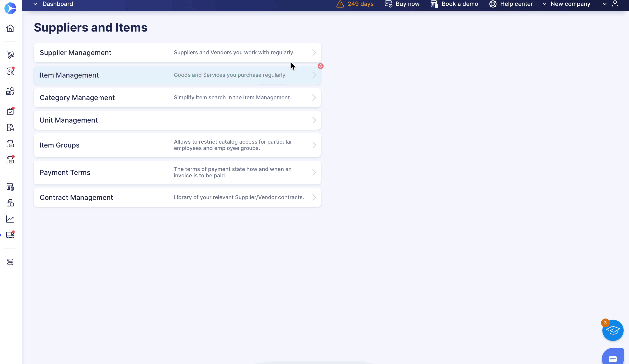Click 'Library of your relevant Supplier/Vendor contracts.'
Viewport: 629px width, 364px height.
pyautogui.click(x=239, y=197)
